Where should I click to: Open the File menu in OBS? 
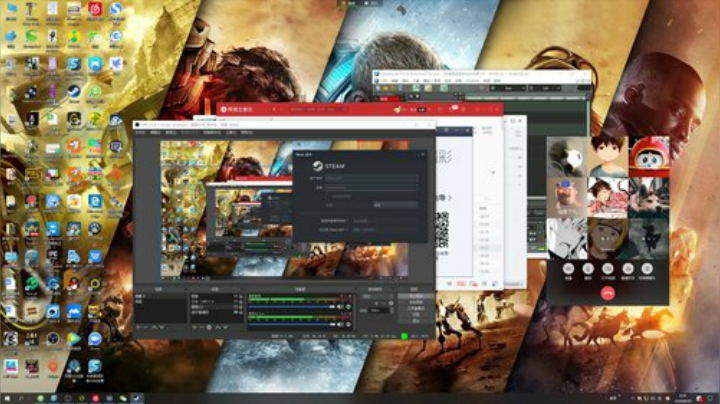pos(140,132)
